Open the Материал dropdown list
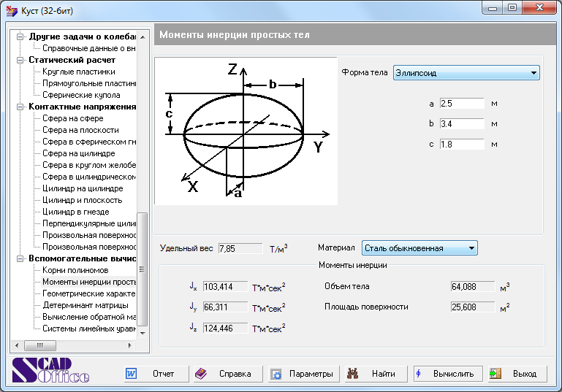 pos(471,248)
